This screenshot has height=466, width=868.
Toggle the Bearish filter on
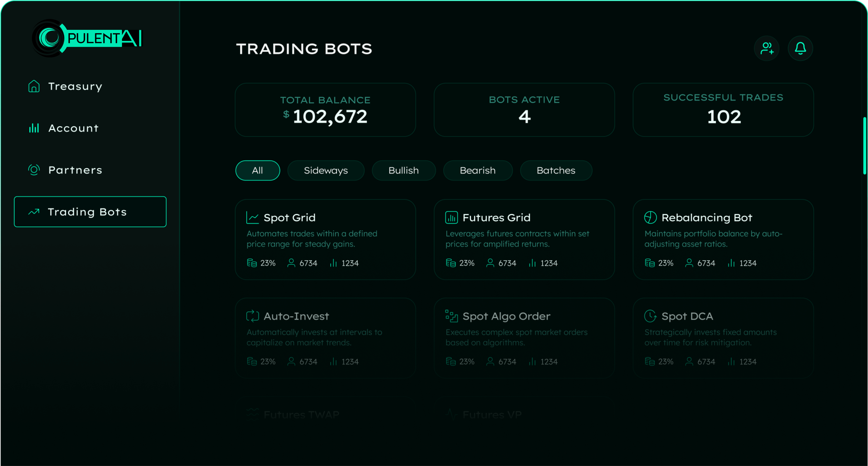pyautogui.click(x=477, y=170)
